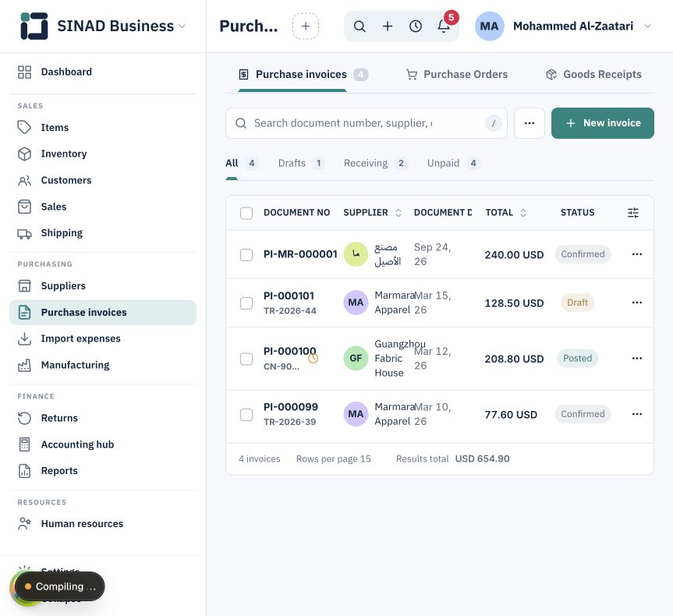The height and width of the screenshot is (616, 673).
Task: Filter invoices by the Drafts tab
Action: [301, 163]
